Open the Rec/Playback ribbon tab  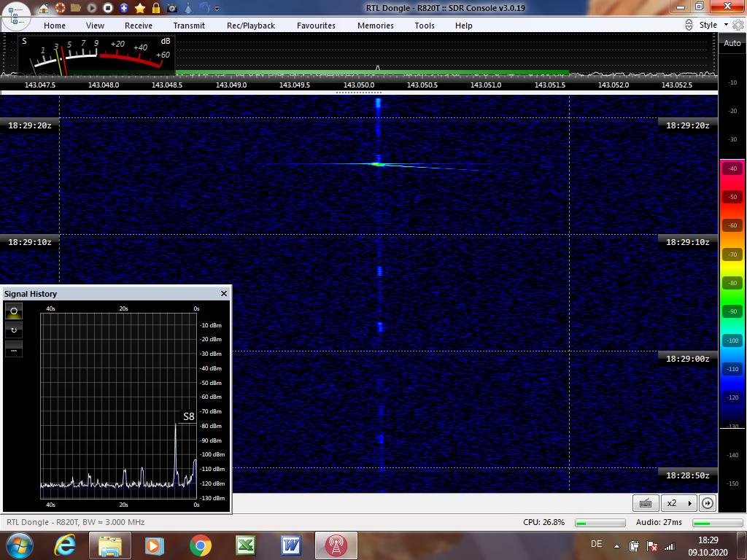click(x=251, y=26)
